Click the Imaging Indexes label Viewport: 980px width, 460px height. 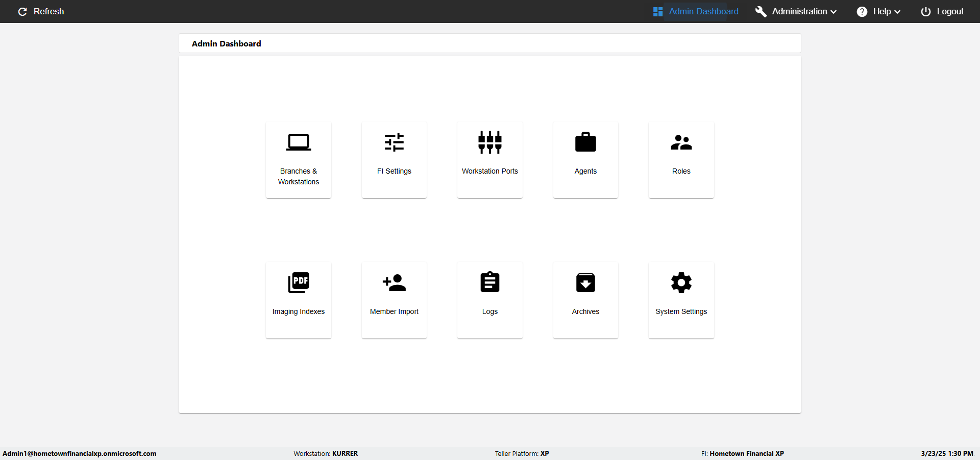[x=299, y=311]
